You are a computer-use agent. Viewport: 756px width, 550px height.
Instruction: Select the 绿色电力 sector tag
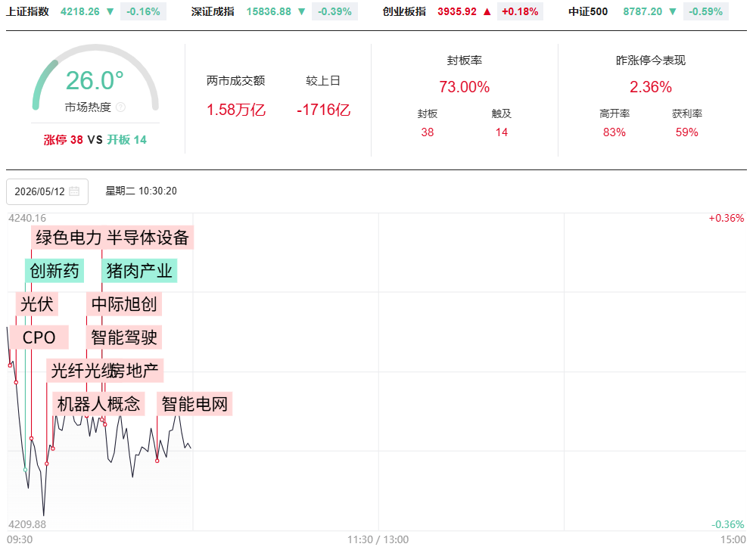68,238
